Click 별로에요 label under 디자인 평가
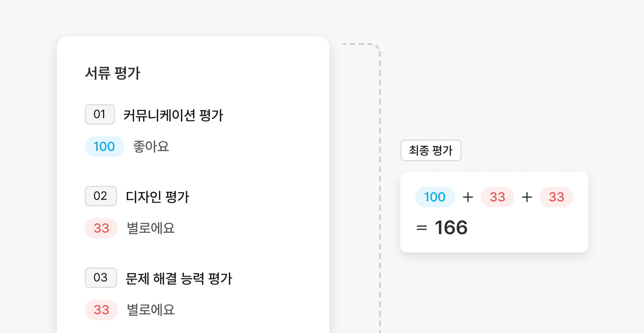This screenshot has height=333, width=644. coord(151,228)
